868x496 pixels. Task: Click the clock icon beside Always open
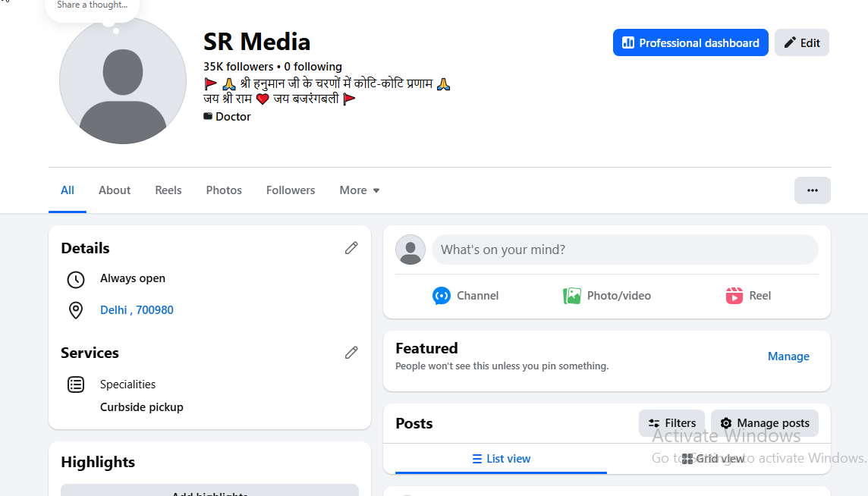click(76, 280)
